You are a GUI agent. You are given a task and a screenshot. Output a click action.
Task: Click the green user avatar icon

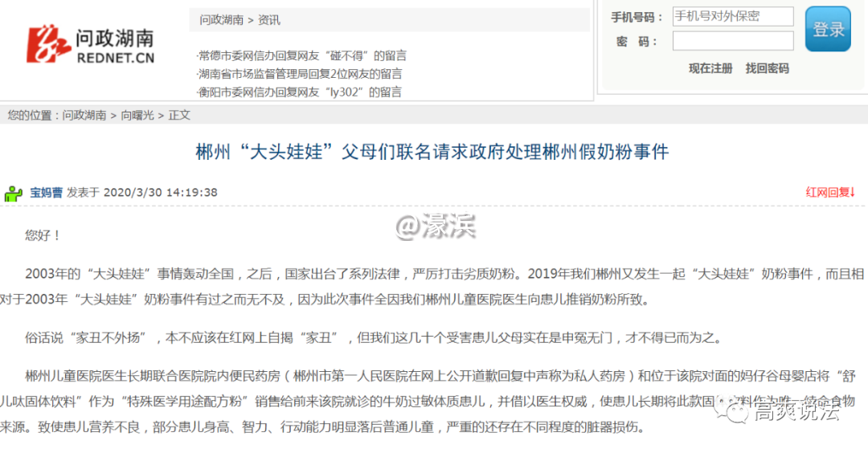point(14,194)
